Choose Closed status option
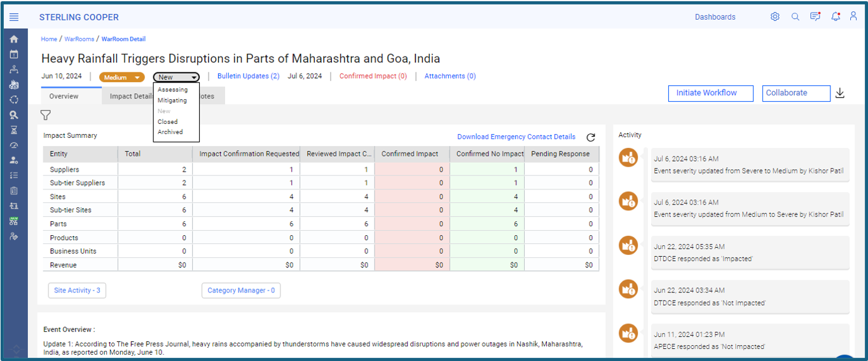Viewport: 868px width, 361px height. click(x=168, y=121)
